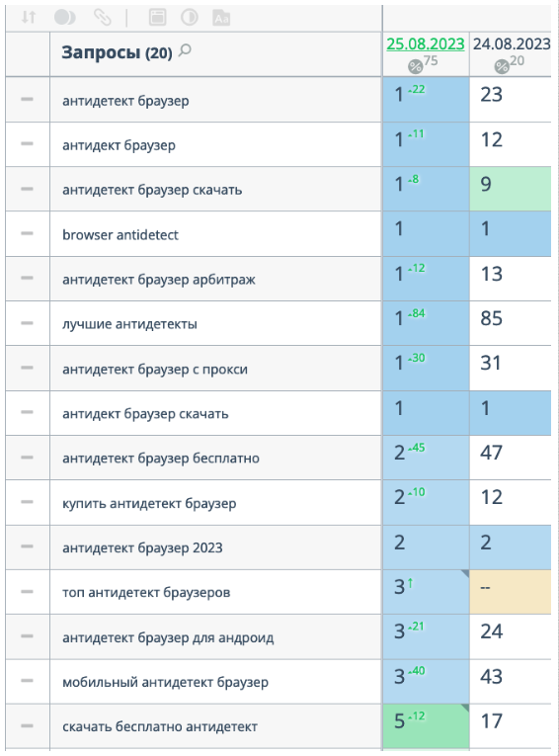Image resolution: width=559 pixels, height=756 pixels.
Task: Click the sort arrows icon in toolbar
Action: coord(29,18)
